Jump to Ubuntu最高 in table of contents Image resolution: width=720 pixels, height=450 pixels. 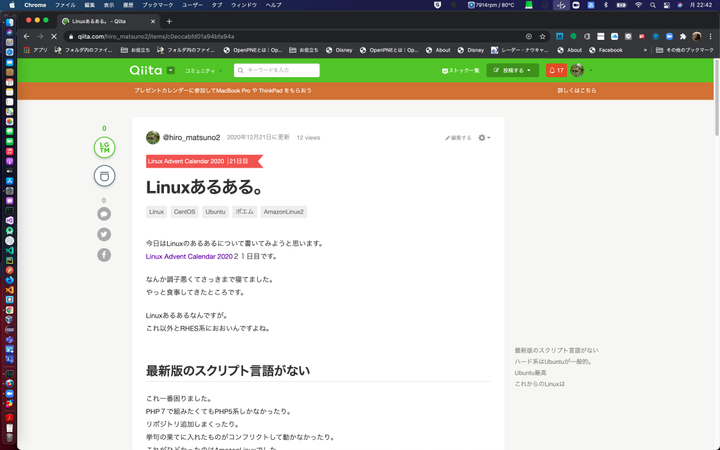coord(530,373)
